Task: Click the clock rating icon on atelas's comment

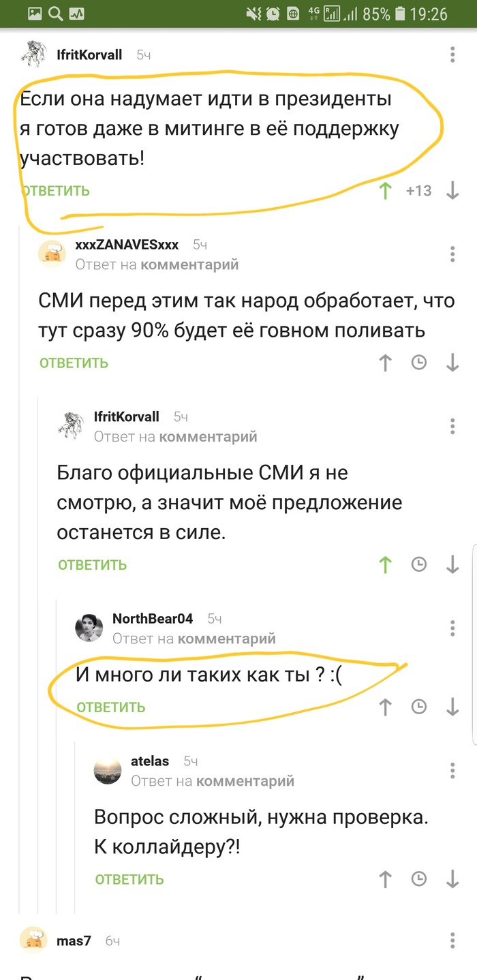Action: pyautogui.click(x=419, y=878)
